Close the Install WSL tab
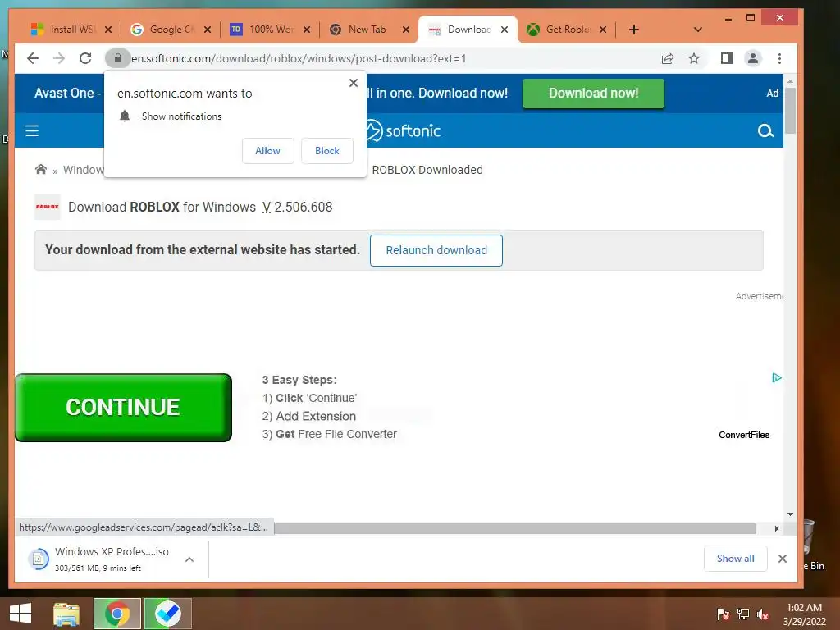Viewport: 840px width, 630px height. (108, 30)
